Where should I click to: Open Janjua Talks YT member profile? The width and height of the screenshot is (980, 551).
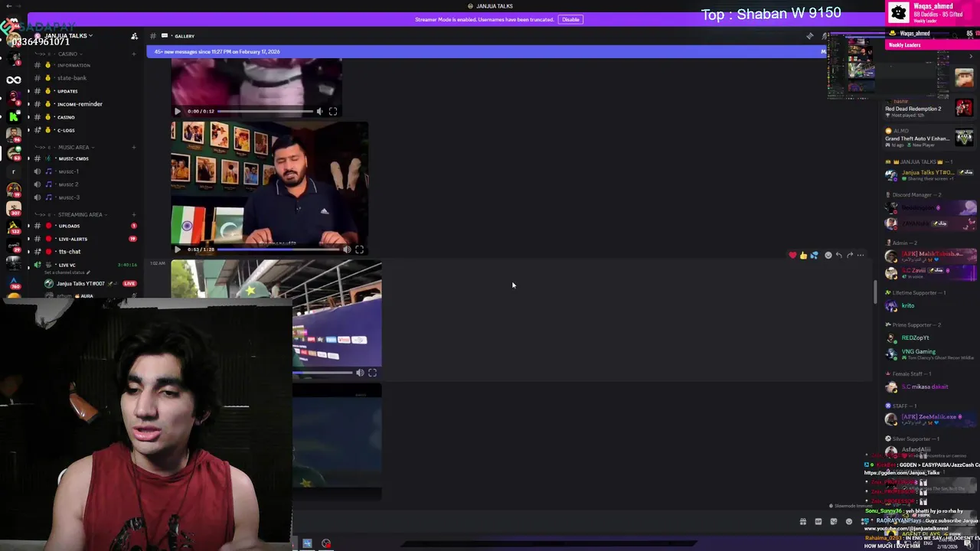coord(929,174)
